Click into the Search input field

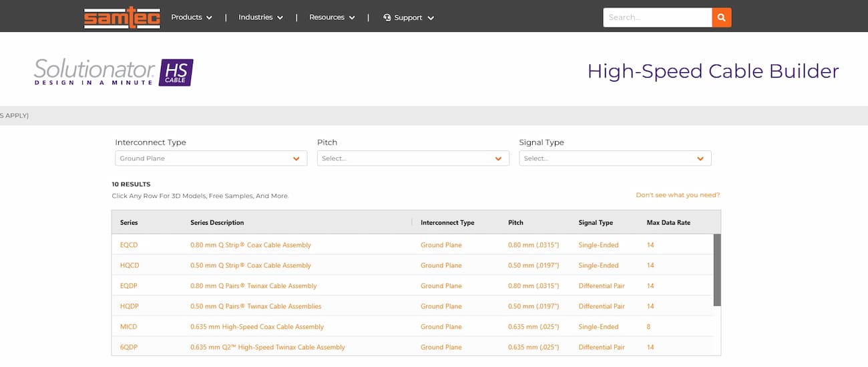pos(657,17)
